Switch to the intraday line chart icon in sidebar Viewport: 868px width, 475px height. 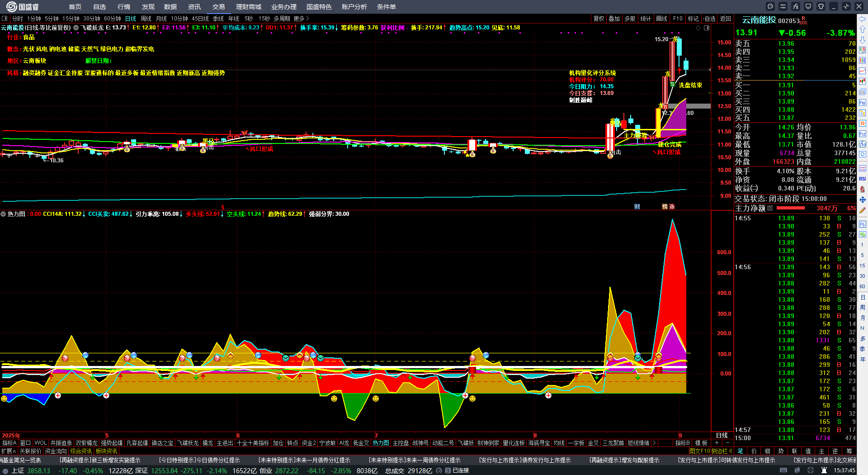tap(863, 71)
